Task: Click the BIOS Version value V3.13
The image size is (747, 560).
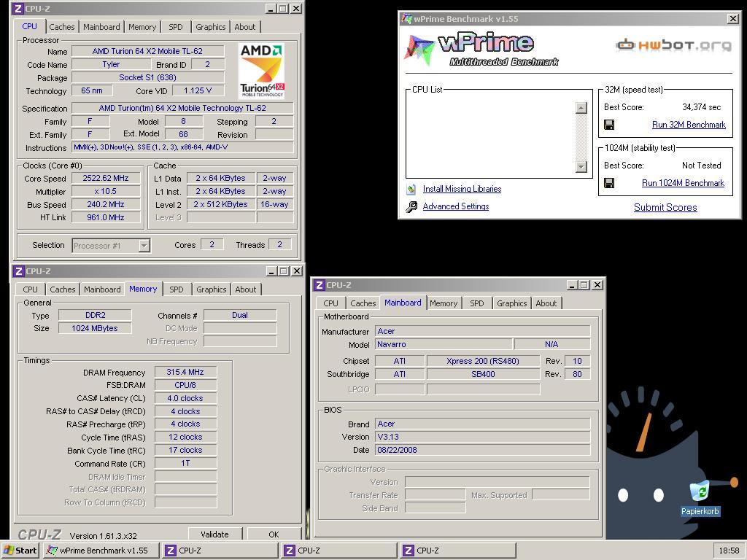Action: click(483, 437)
